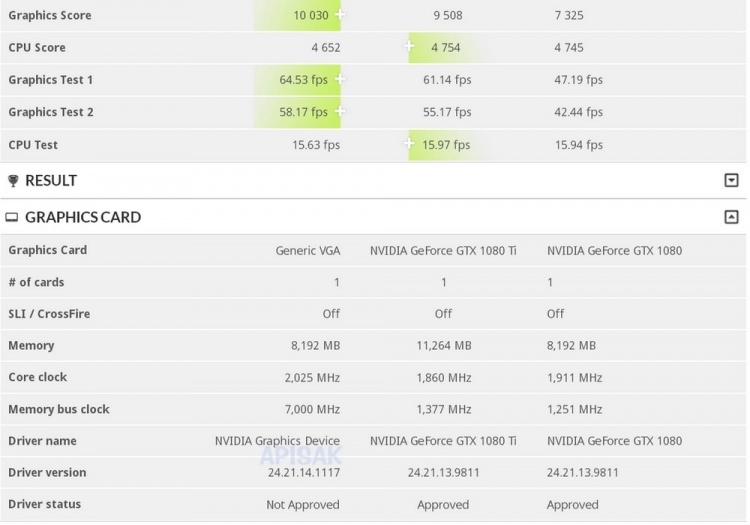This screenshot has width=750, height=525.
Task: Click the GRAPHICS CARD section title
Action: (83, 217)
